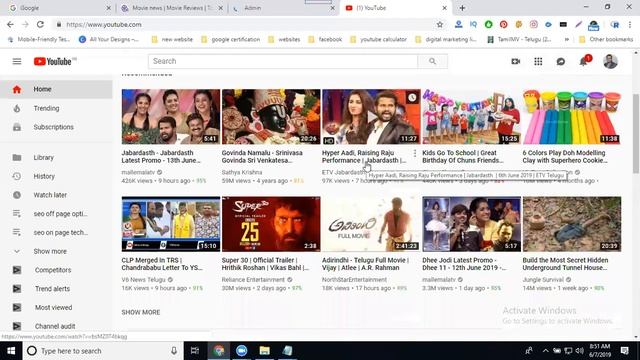The height and width of the screenshot is (360, 640).
Task: Open the 6 Colors Play Doh thumbnail
Action: click(x=572, y=117)
